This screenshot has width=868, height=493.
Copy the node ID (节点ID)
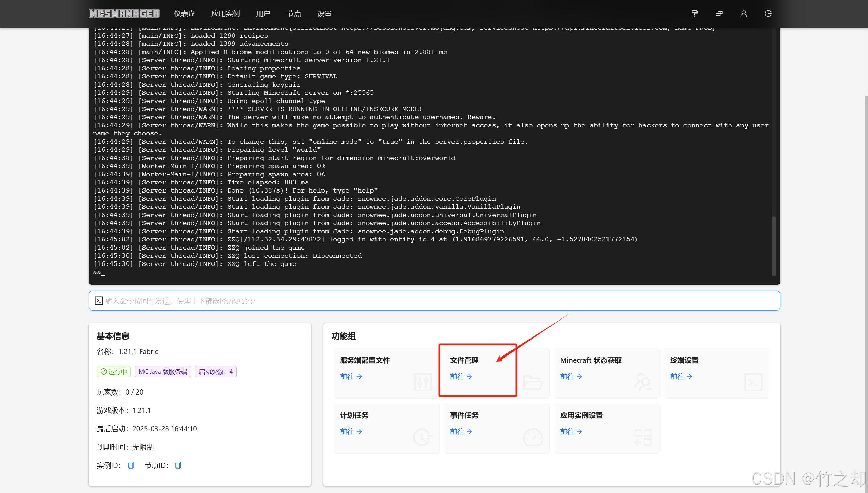click(178, 465)
